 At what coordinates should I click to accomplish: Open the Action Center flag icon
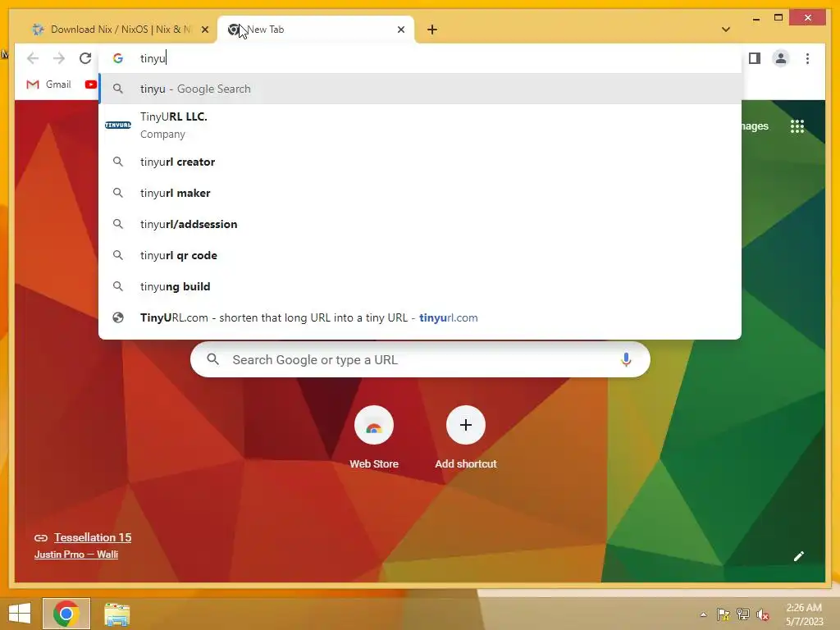(x=724, y=614)
